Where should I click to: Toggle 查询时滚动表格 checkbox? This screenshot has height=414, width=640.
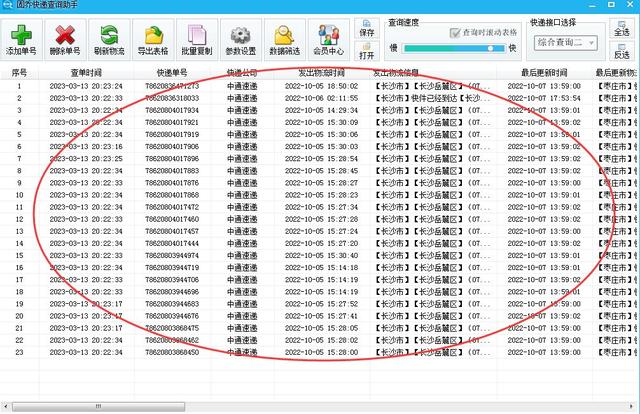pyautogui.click(x=455, y=33)
